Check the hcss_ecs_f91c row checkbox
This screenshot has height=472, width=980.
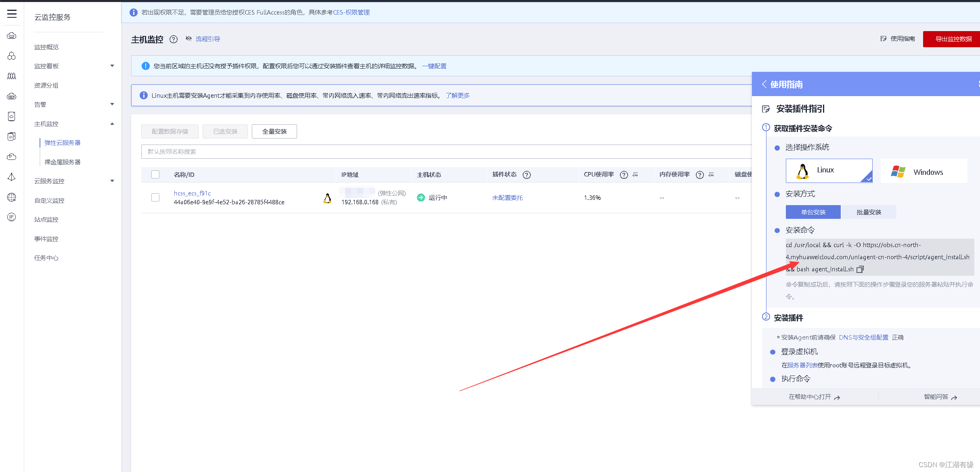[x=155, y=197]
